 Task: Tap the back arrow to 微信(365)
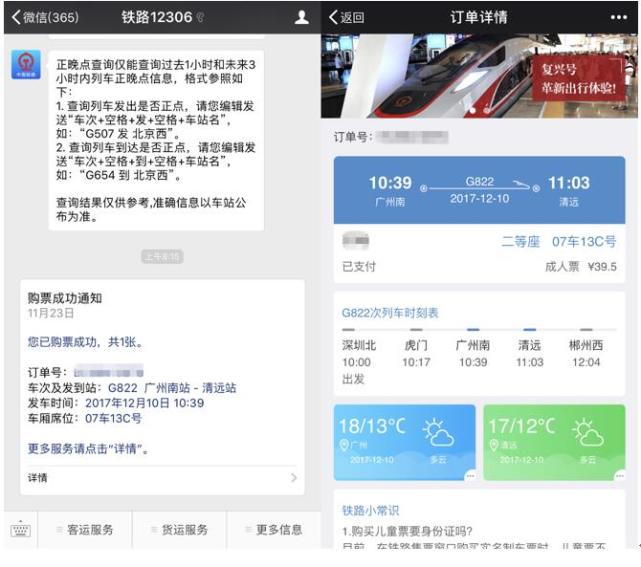[x=45, y=17]
